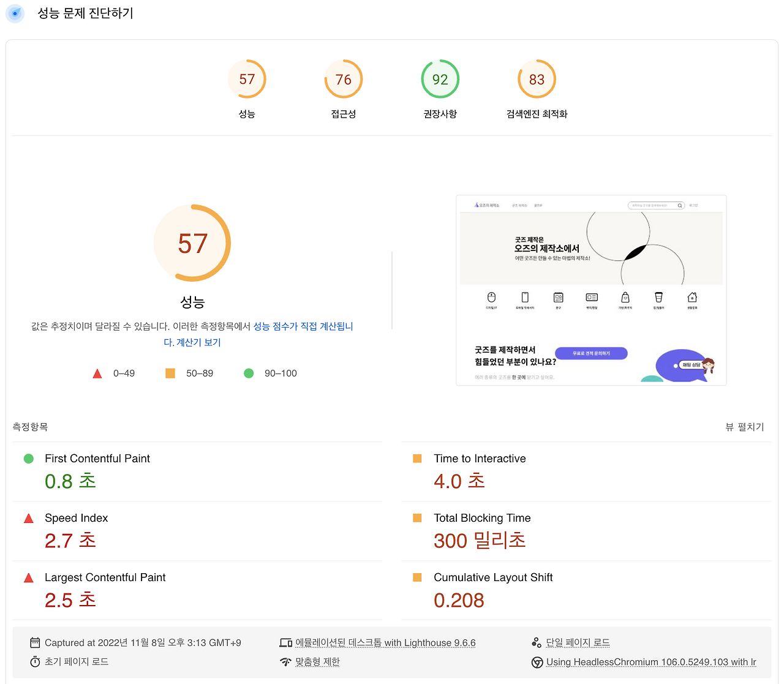Open the 권장사항 score gauge 92
Image resolution: width=784 pixels, height=684 pixels.
tap(440, 80)
